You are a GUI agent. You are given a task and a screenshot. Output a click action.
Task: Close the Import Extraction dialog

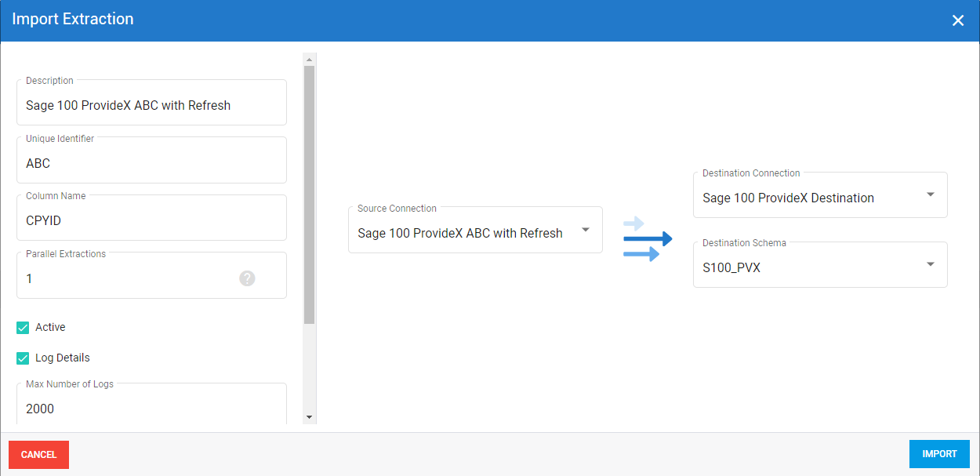pyautogui.click(x=957, y=20)
